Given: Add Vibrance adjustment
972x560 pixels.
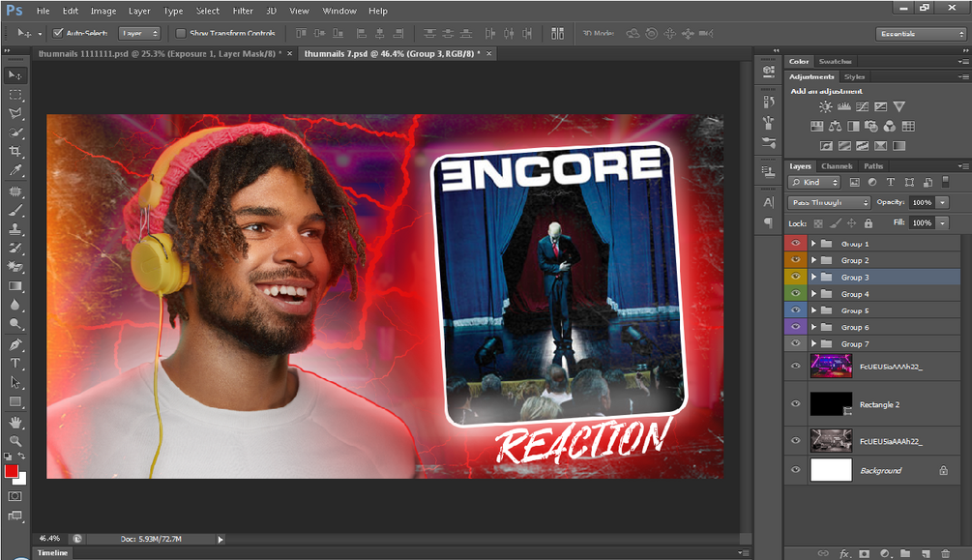Looking at the screenshot, I should [x=898, y=106].
